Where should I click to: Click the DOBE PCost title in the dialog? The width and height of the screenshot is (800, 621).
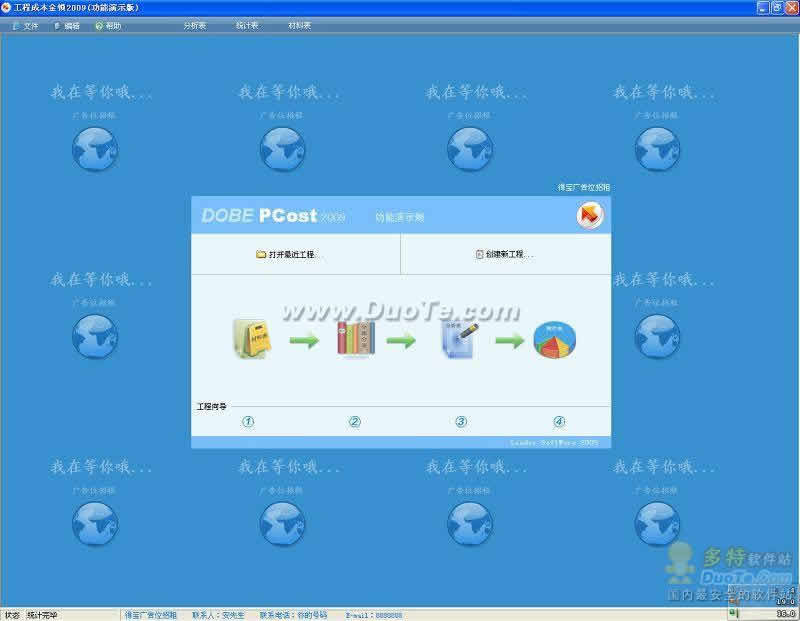[259, 215]
